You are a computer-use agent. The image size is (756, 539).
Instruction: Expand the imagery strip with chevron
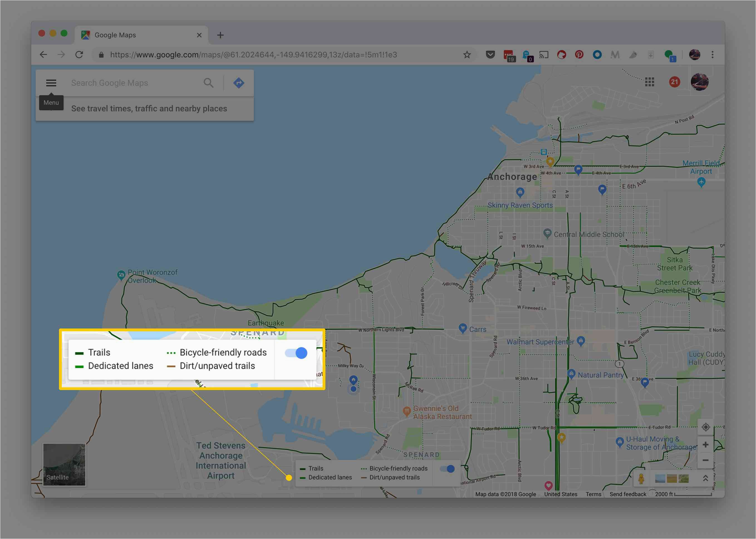click(705, 478)
